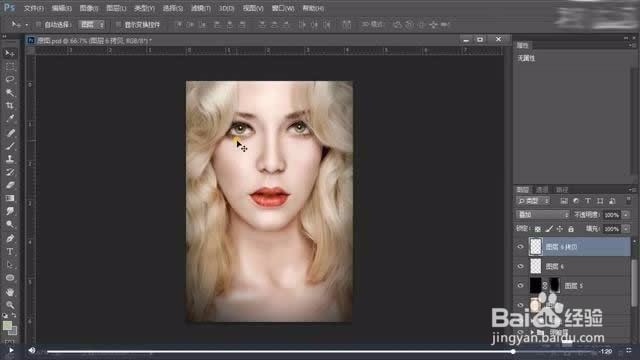Select the Path Selection tool

[x=10, y=264]
